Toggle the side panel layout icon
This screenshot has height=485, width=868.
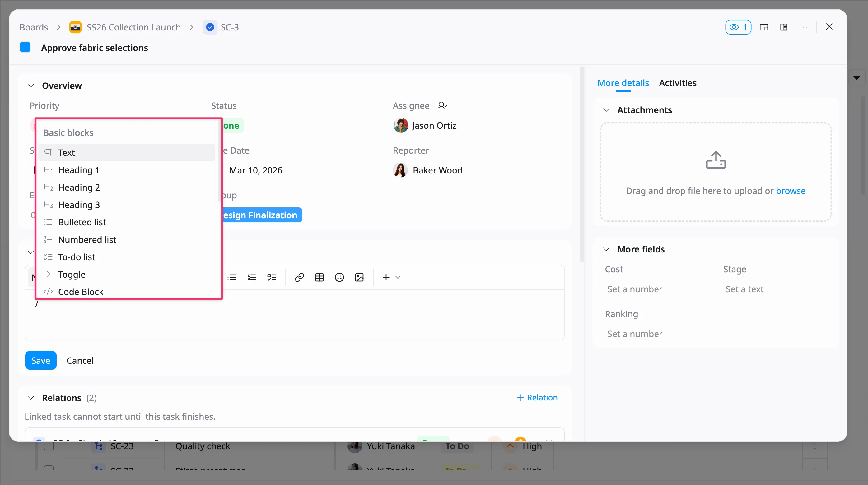(x=784, y=27)
